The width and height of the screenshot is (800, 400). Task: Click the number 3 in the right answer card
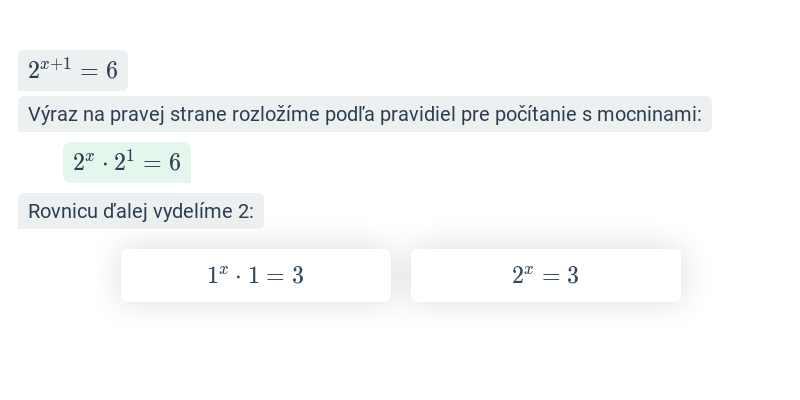click(x=572, y=276)
